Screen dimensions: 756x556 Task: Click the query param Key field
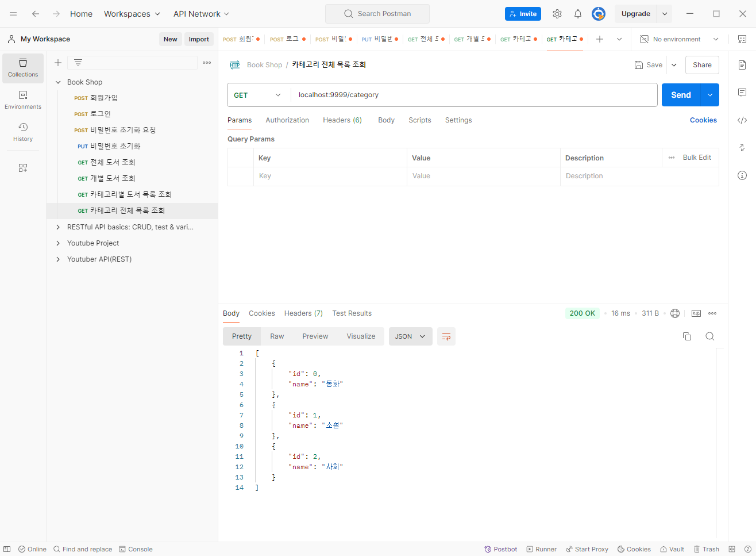point(330,176)
